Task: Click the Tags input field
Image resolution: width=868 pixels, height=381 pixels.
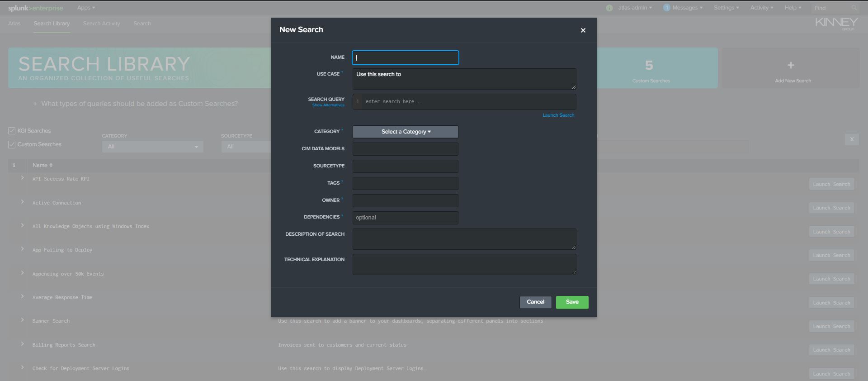Action: coord(406,183)
